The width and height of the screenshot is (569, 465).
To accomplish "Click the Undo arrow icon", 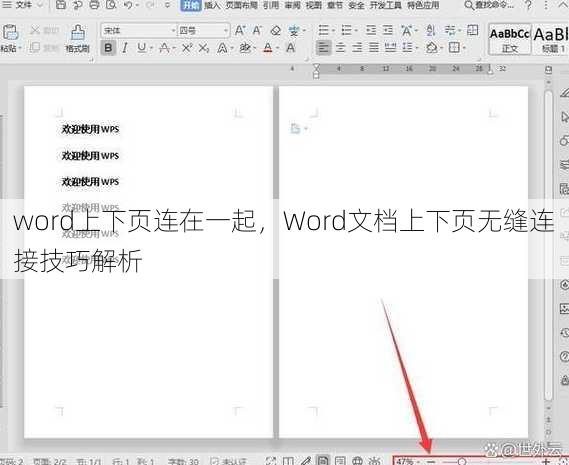I will [128, 5].
